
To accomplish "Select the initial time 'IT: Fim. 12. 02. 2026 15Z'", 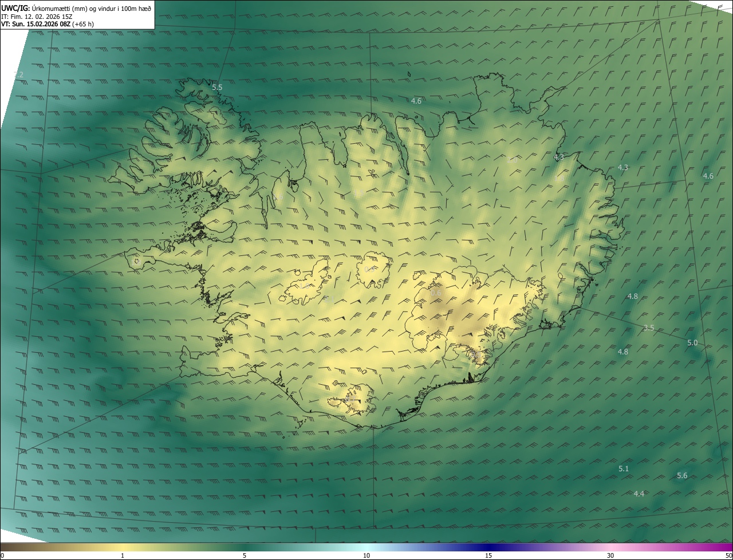I will (x=37, y=17).
